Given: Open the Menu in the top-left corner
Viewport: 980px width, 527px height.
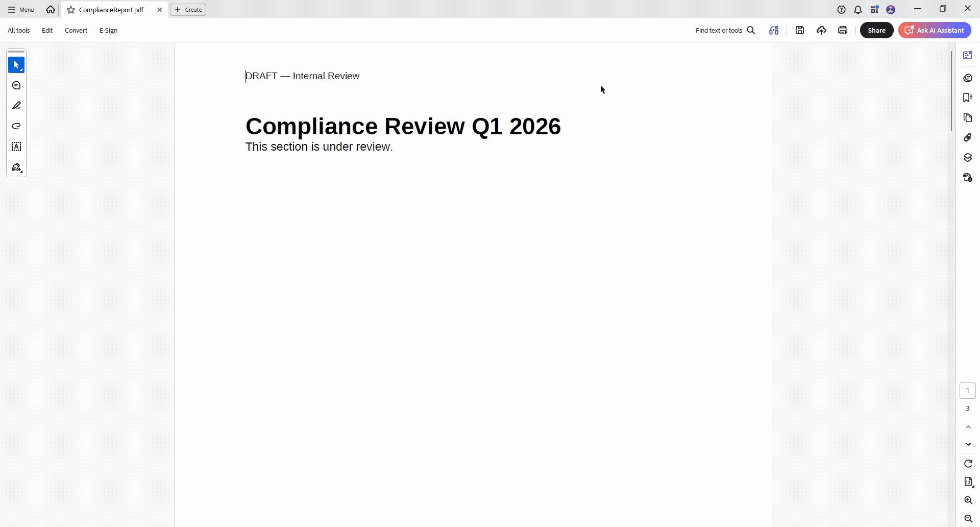Looking at the screenshot, I should (20, 9).
